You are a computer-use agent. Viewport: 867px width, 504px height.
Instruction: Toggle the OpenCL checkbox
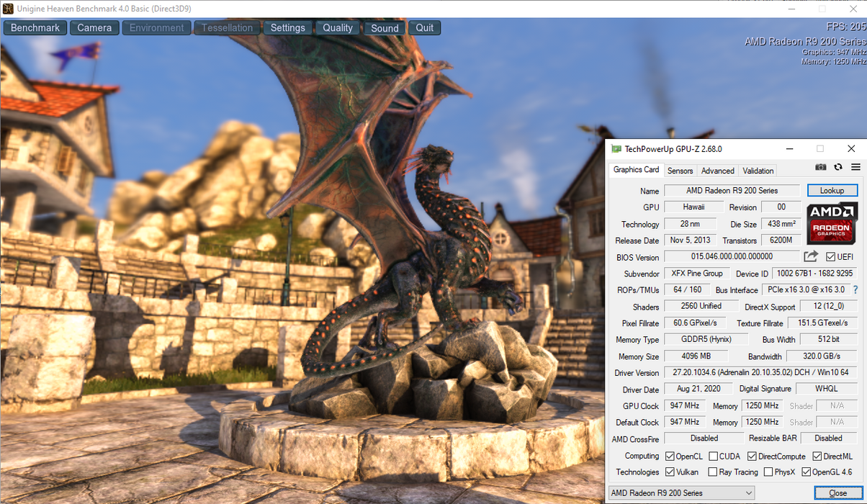(x=670, y=456)
